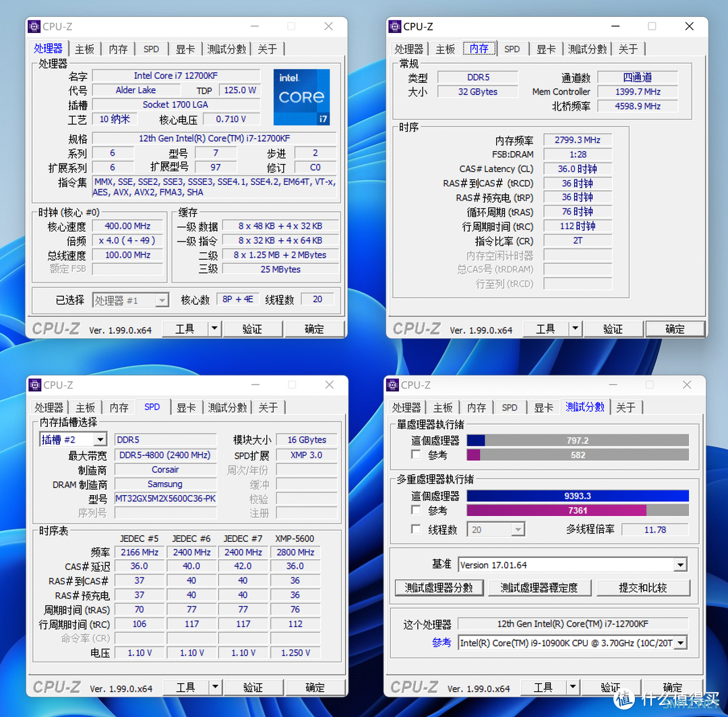Image resolution: width=728 pixels, height=717 pixels.
Task: Click the DRAM 制造商 Samsung value
Action: coord(165,484)
